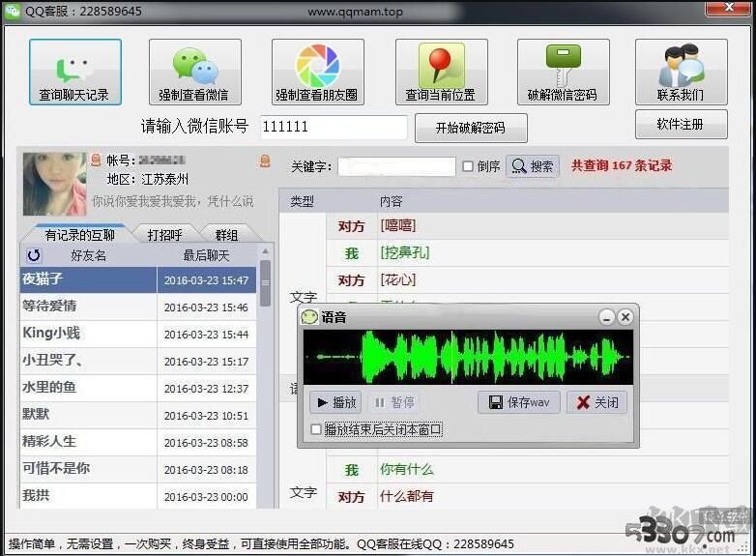Open 破解微信密码 key icon

tap(564, 72)
